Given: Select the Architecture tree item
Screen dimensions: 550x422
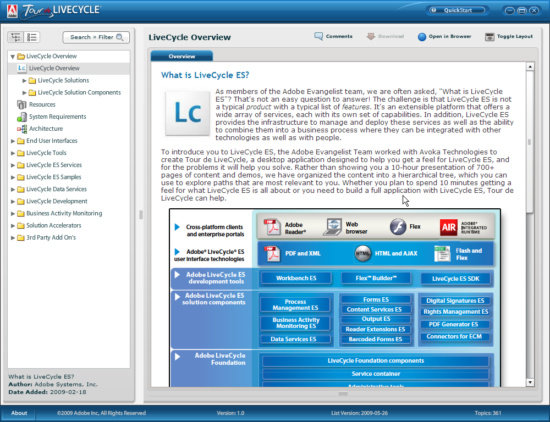Looking at the screenshot, I should tap(69, 129).
